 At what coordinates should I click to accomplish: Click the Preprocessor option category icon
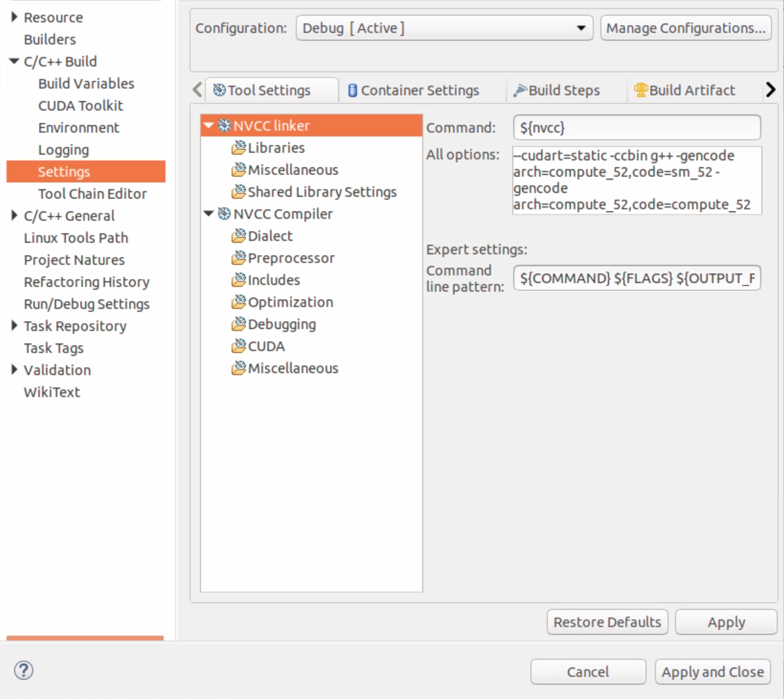[238, 258]
